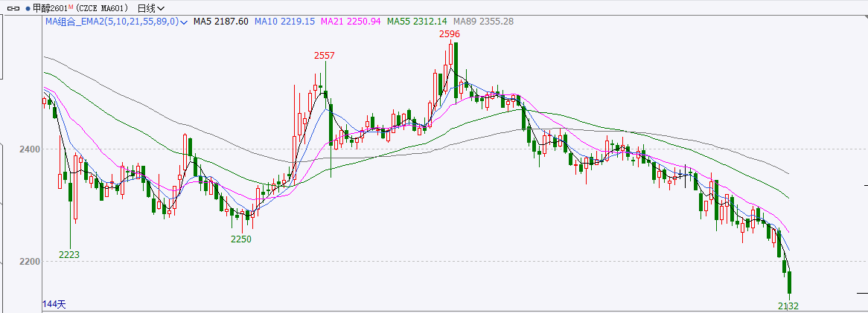Select the magenta MA21 2250.94 legend

click(350, 22)
